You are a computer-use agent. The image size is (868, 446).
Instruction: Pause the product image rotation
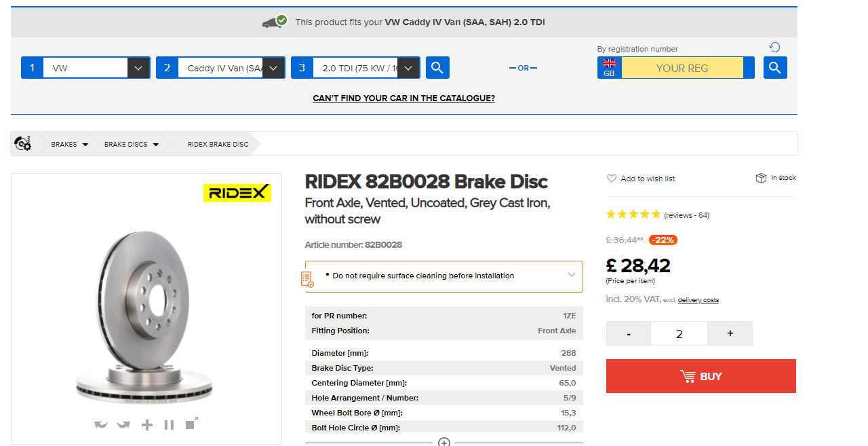pos(169,425)
